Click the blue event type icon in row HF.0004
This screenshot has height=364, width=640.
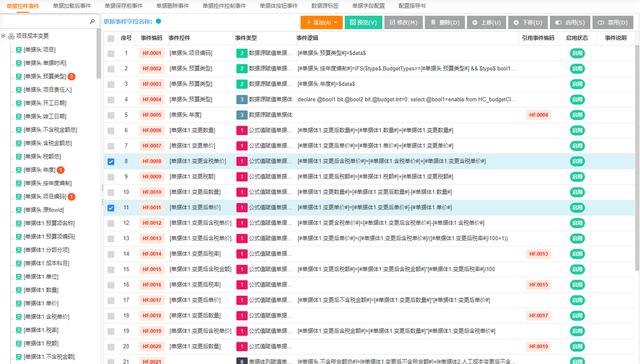pos(242,100)
